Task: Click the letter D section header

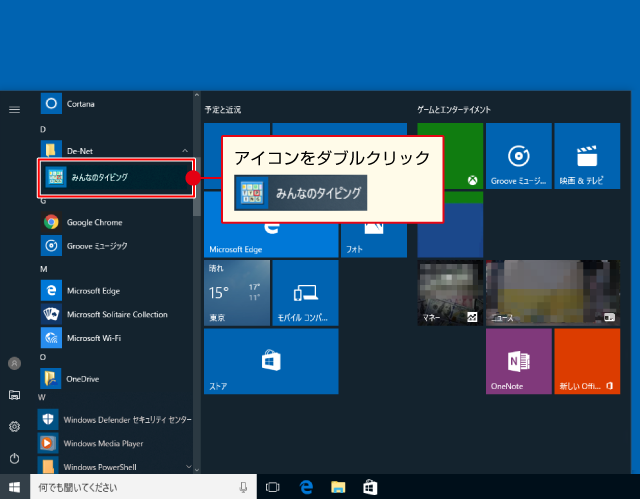Action: coord(43,129)
